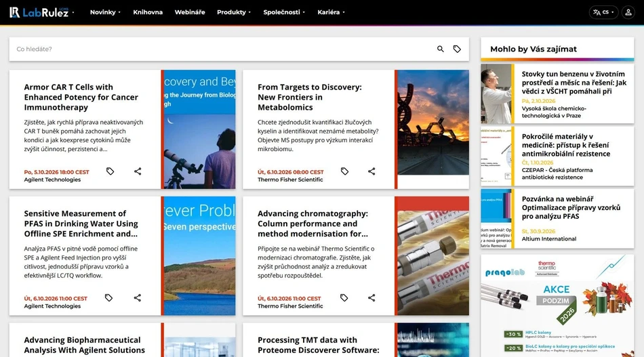Image resolution: width=644 pixels, height=357 pixels.
Task: Tag the From Targets to Discovery webinar
Action: click(x=344, y=171)
